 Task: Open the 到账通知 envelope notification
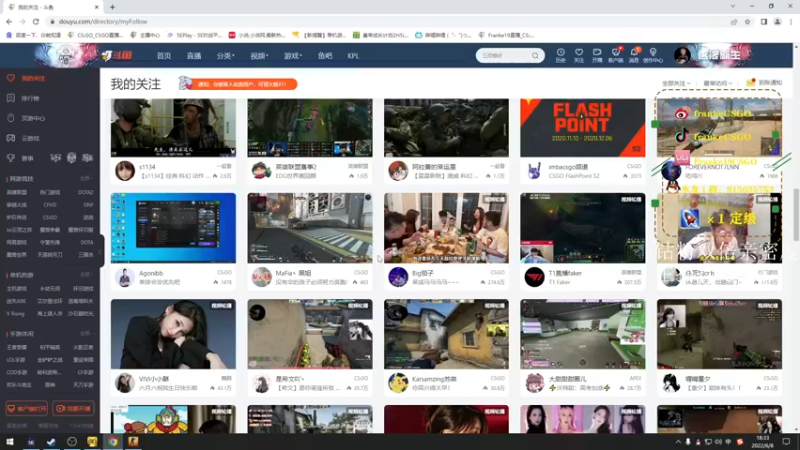(x=764, y=83)
